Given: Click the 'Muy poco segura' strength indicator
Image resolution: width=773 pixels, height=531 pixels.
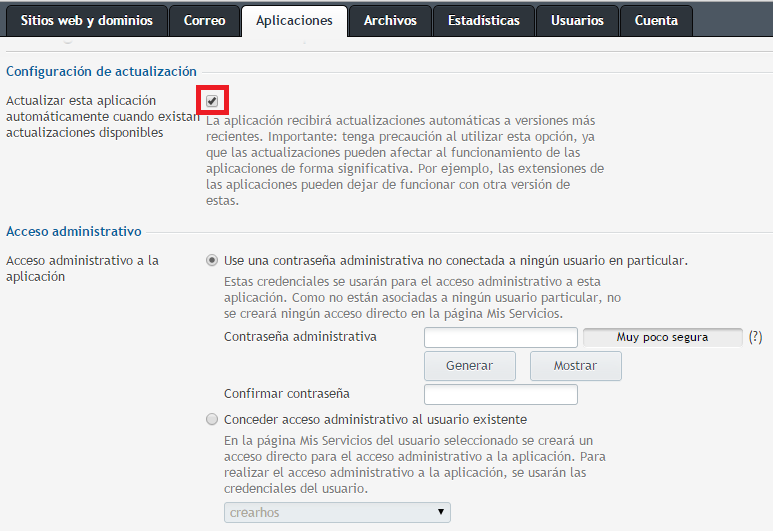Looking at the screenshot, I should pos(662,337).
